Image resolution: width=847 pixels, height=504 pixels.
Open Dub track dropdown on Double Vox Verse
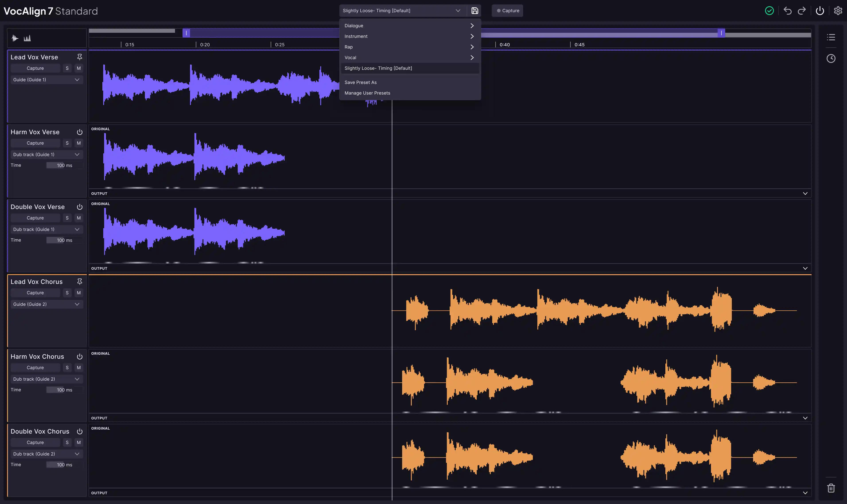click(47, 229)
